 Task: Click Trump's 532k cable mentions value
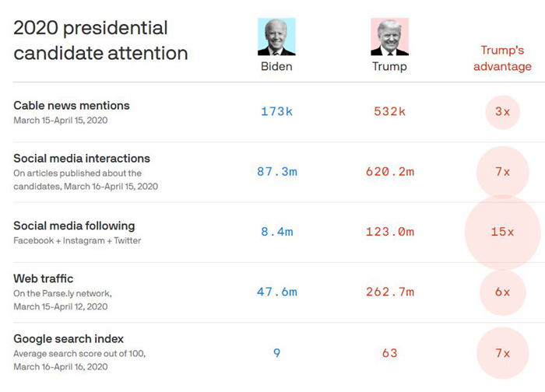pyautogui.click(x=389, y=111)
